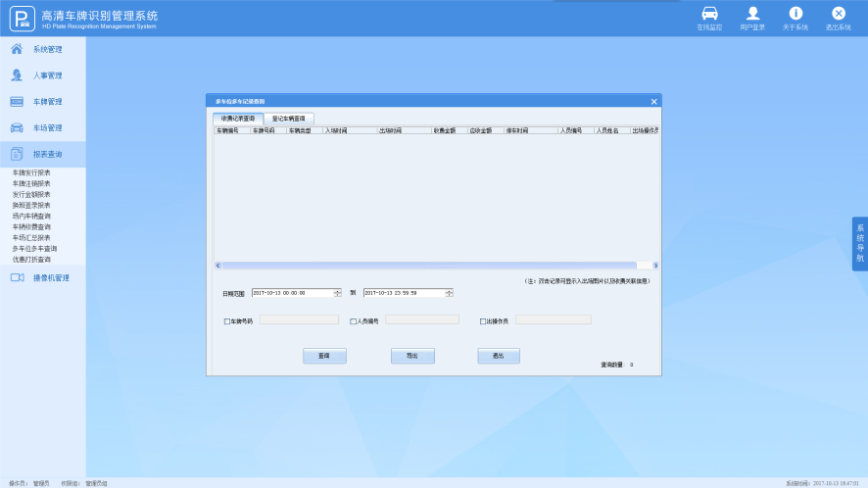Click the horizontal scrollbar under results table
The width and height of the screenshot is (868, 488).
click(429, 266)
